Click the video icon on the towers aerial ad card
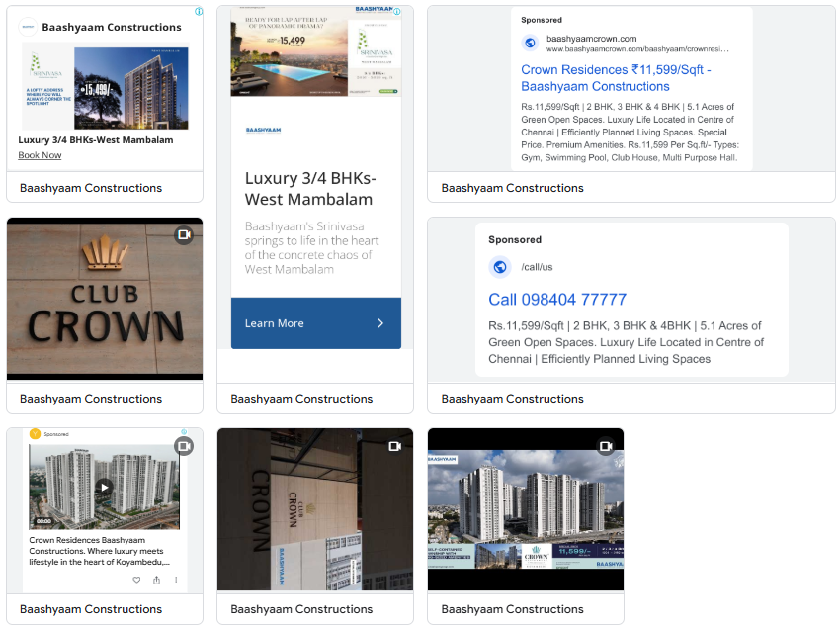 [x=606, y=446]
